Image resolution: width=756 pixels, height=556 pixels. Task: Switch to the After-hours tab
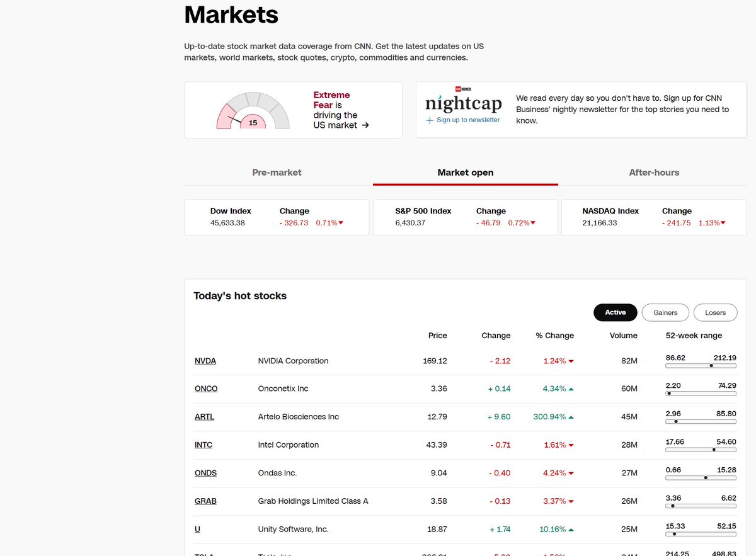pyautogui.click(x=654, y=172)
